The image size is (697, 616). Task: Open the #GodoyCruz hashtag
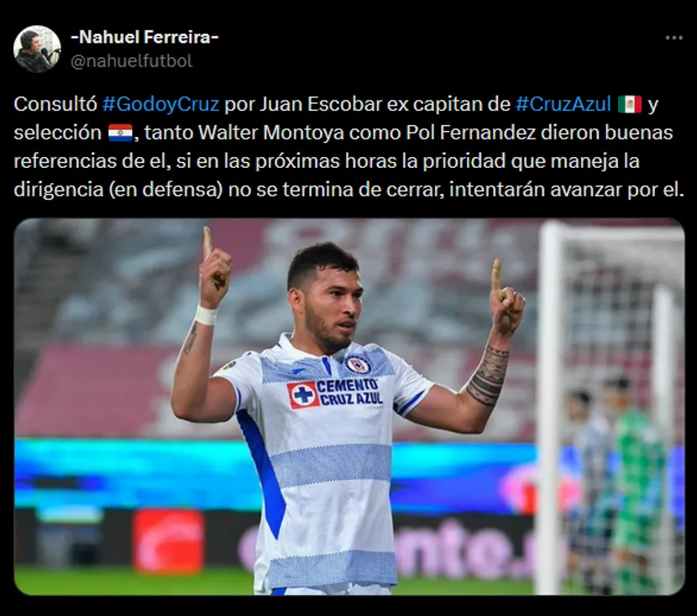click(160, 104)
